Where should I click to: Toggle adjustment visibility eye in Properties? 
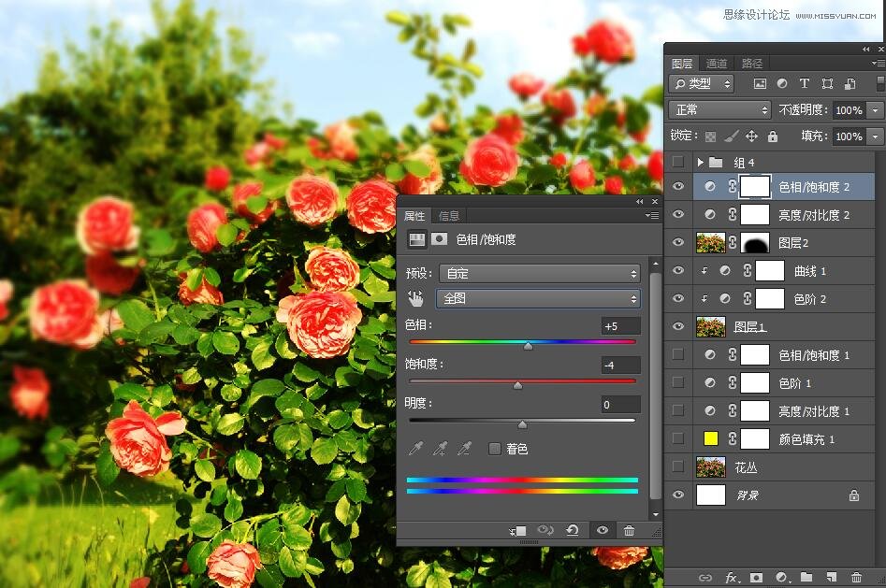point(603,530)
